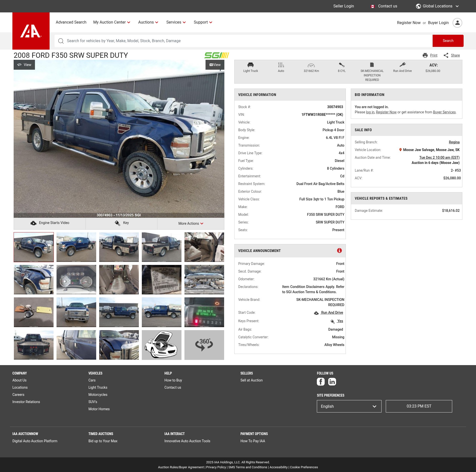Screen dimensions: 476x472
Task: Expand More Actions dropdown
Action: [x=191, y=223]
